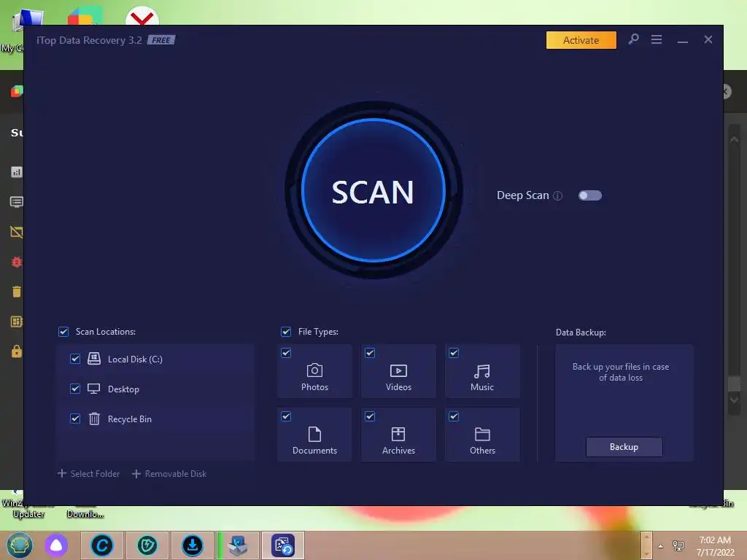747x560 pixels.
Task: Open taskbar purple bell icon
Action: tap(56, 545)
